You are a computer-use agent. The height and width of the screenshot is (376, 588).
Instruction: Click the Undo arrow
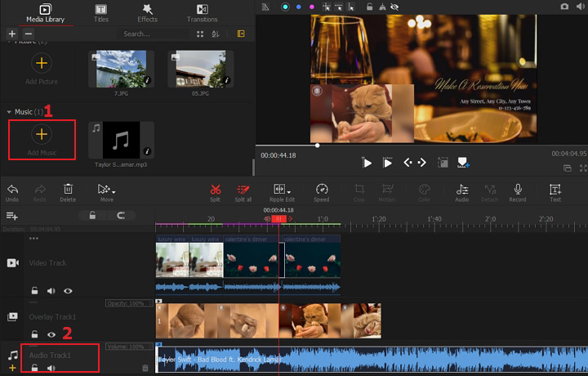12,190
